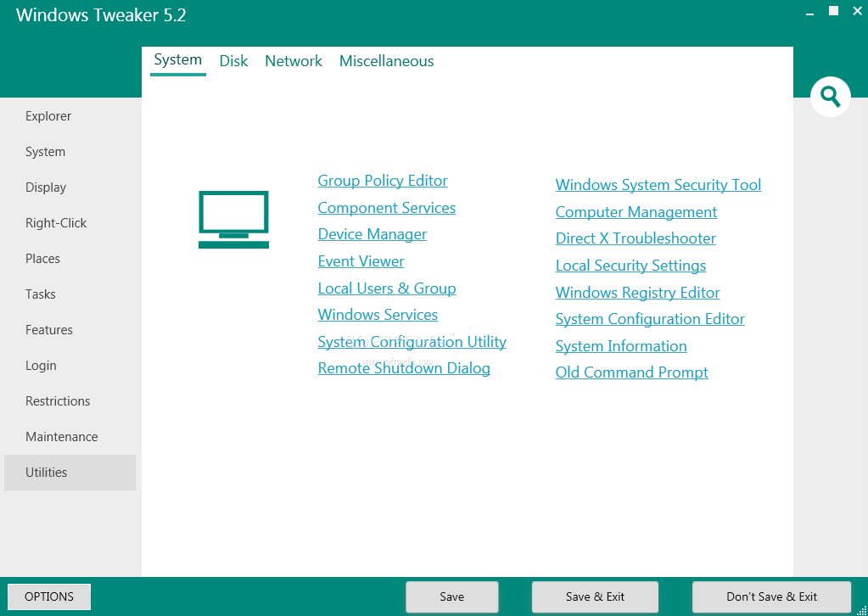
Task: Open the Display category
Action: coord(70,188)
